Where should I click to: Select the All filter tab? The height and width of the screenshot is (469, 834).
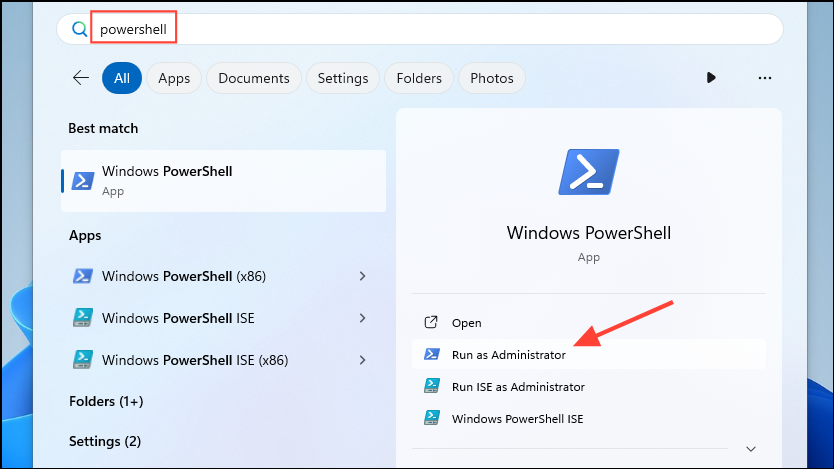(122, 78)
